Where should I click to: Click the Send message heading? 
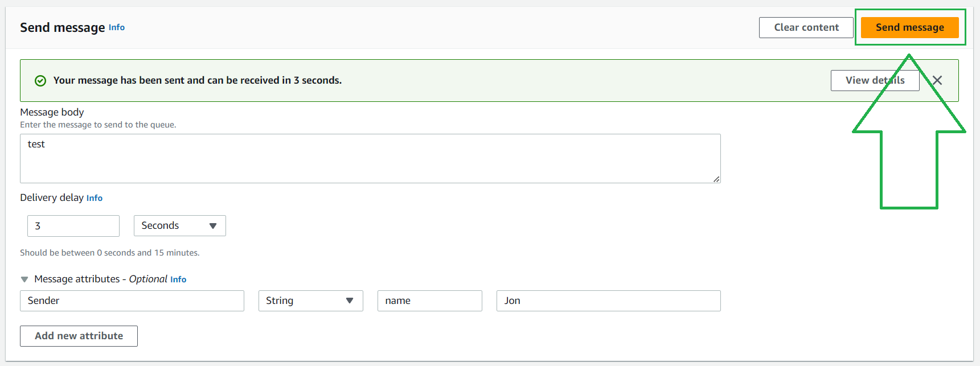(63, 27)
